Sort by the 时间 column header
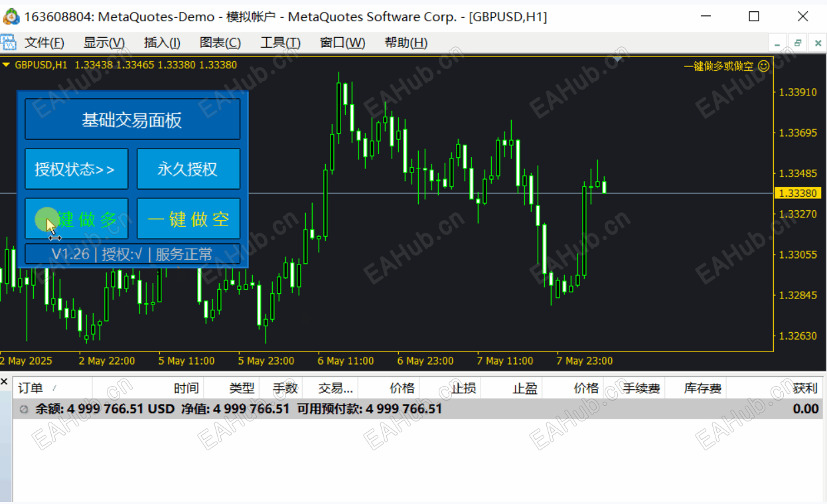This screenshot has width=827, height=504. click(187, 388)
